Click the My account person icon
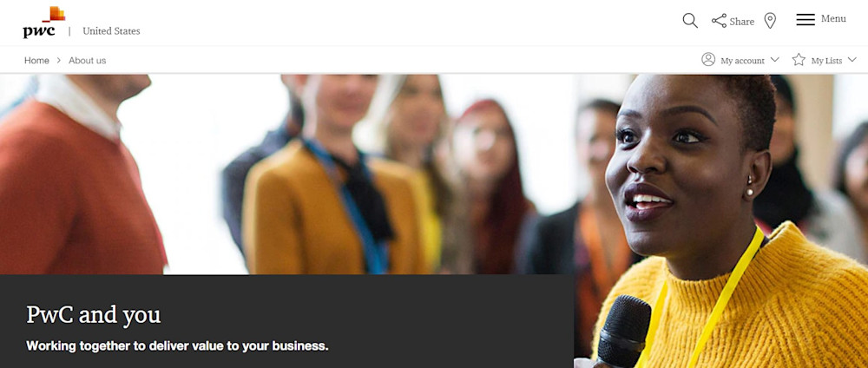 coord(708,59)
